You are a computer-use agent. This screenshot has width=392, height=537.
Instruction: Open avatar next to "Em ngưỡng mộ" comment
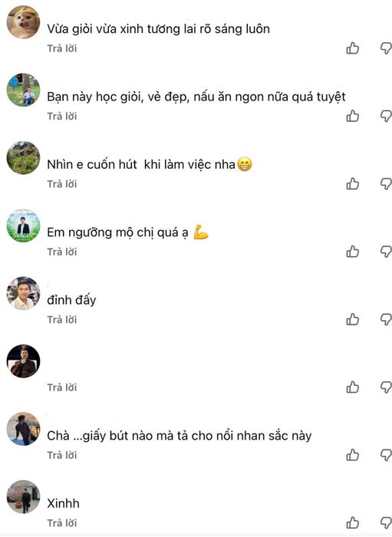tap(23, 226)
